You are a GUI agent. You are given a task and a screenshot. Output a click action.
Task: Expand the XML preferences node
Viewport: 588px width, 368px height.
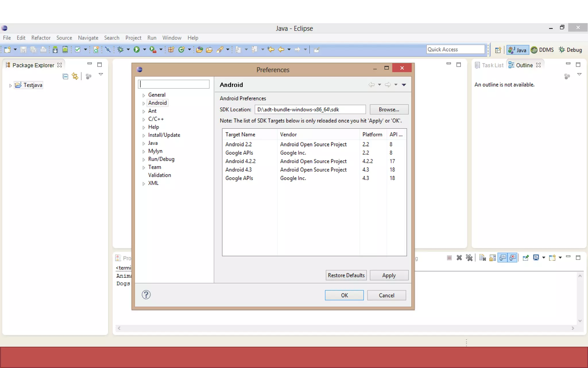tap(144, 184)
